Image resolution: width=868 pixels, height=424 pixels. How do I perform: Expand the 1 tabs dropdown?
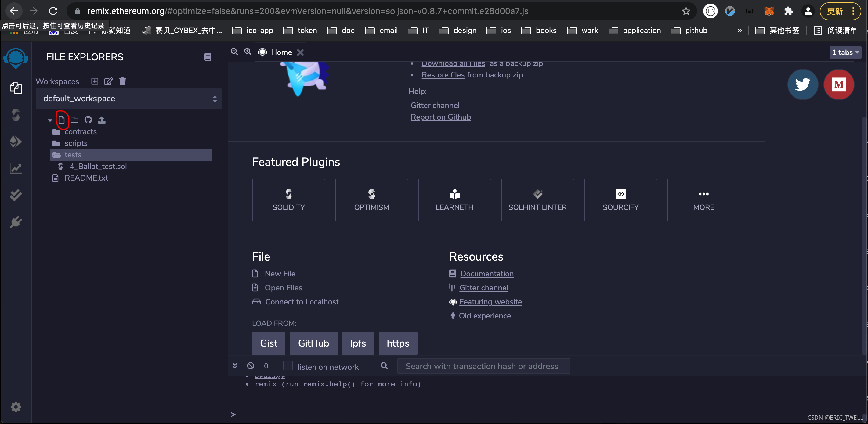click(845, 52)
